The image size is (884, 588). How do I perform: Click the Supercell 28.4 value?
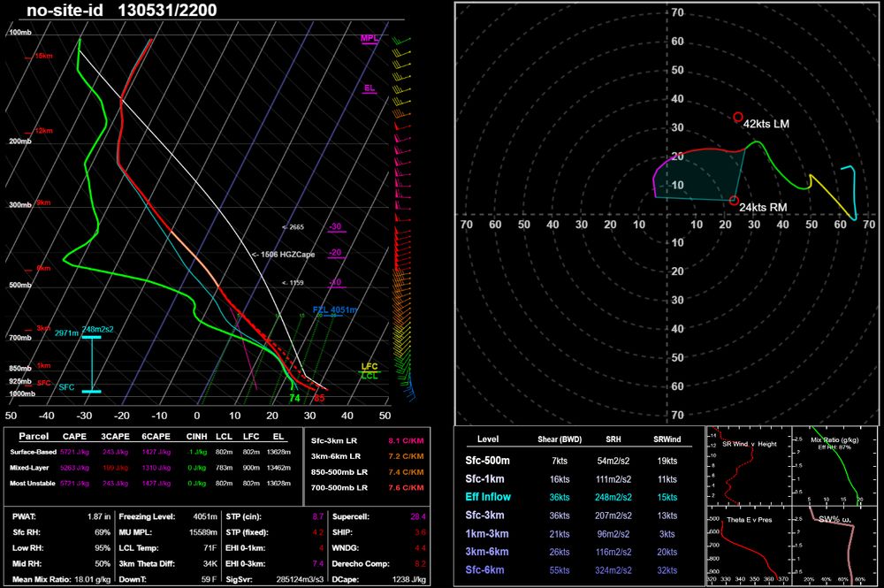point(418,516)
